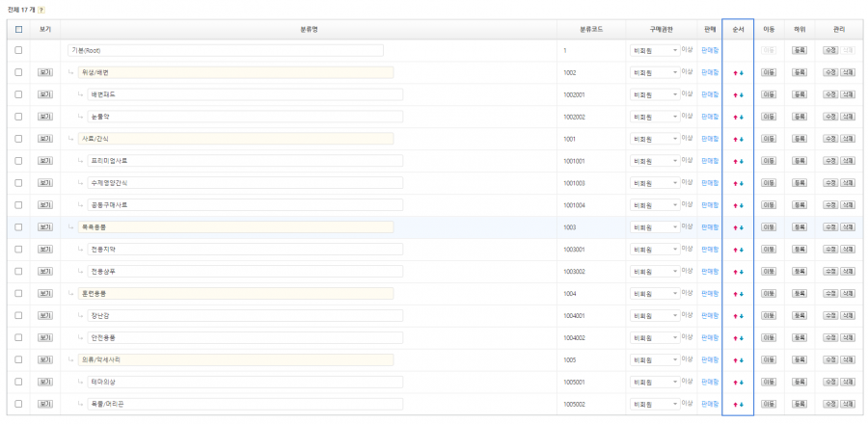Click the help question mark icon beside total count

pyautogui.click(x=40, y=10)
